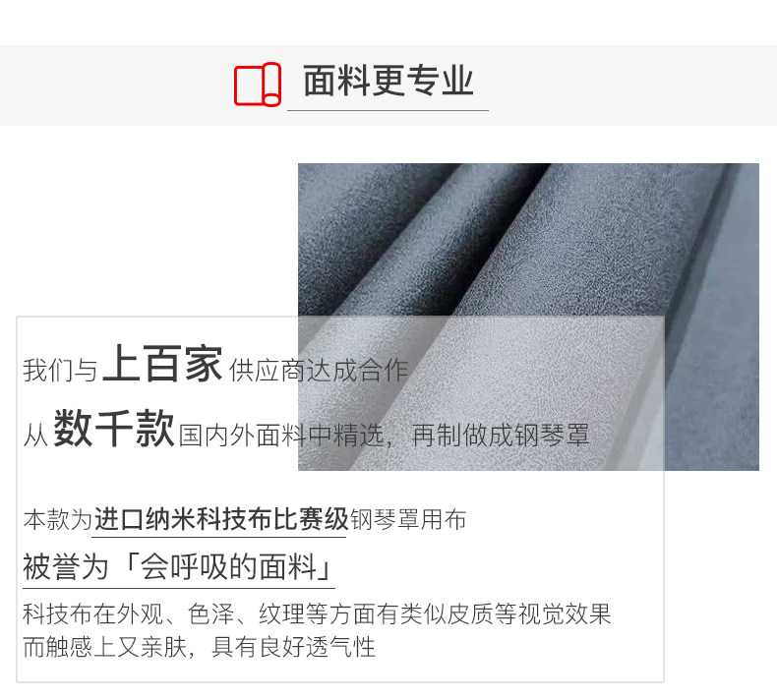The image size is (777, 700).
Task: Click the line starting with 科技布在外观
Action: point(317,614)
